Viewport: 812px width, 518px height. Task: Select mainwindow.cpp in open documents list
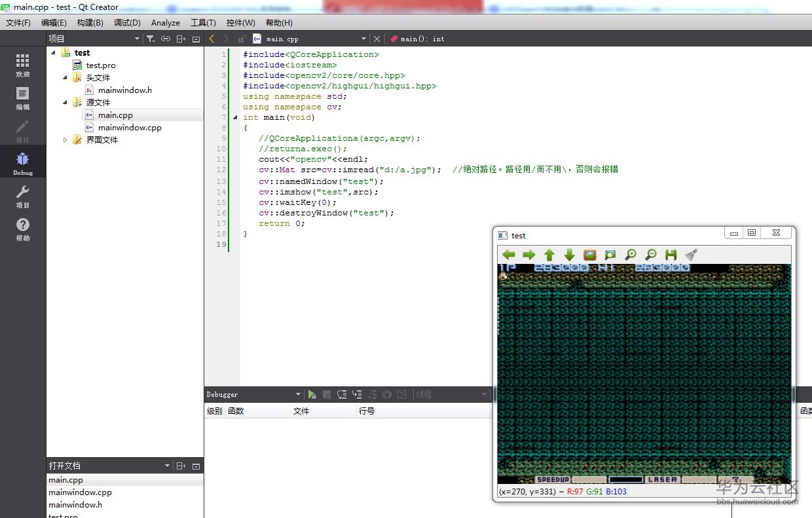click(80, 492)
